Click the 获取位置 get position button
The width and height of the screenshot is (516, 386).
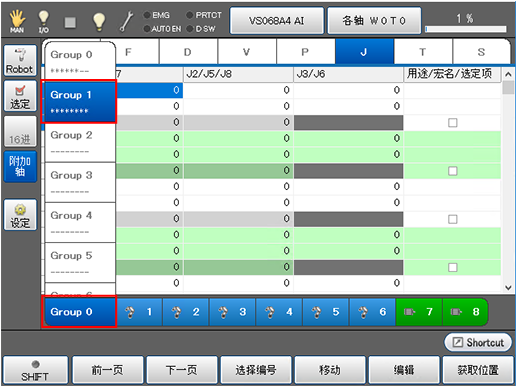pyautogui.click(x=478, y=370)
